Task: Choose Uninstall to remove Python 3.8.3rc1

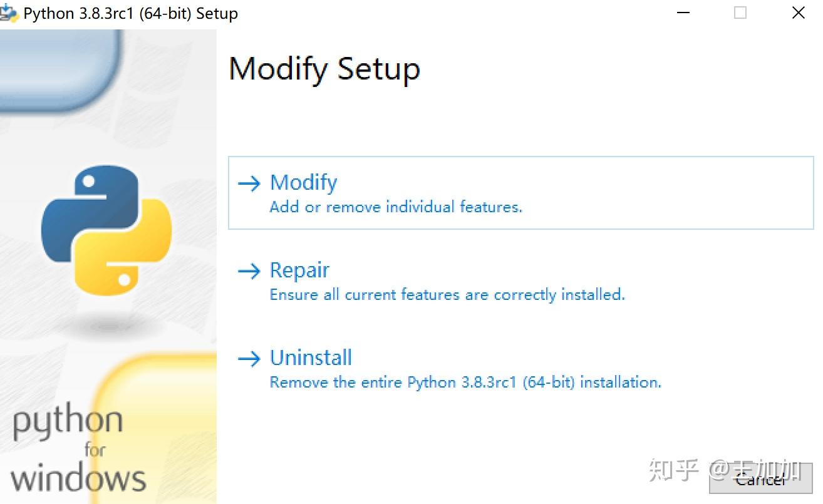Action: click(x=310, y=357)
